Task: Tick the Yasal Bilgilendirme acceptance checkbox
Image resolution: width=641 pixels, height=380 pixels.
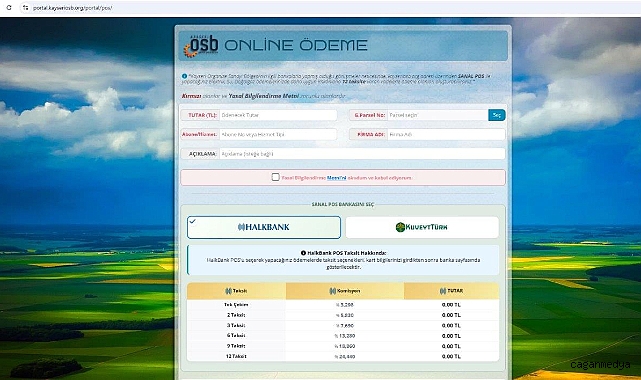Action: 276,177
